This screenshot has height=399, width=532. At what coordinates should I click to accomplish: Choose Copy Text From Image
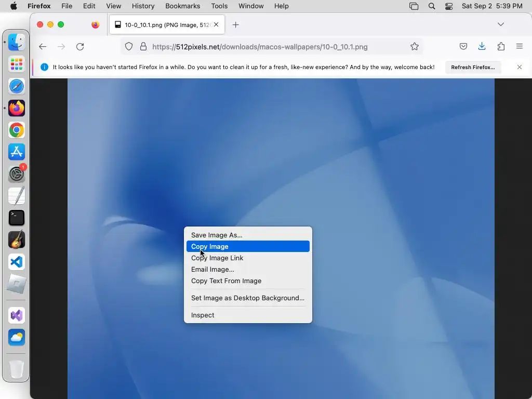(x=248, y=281)
